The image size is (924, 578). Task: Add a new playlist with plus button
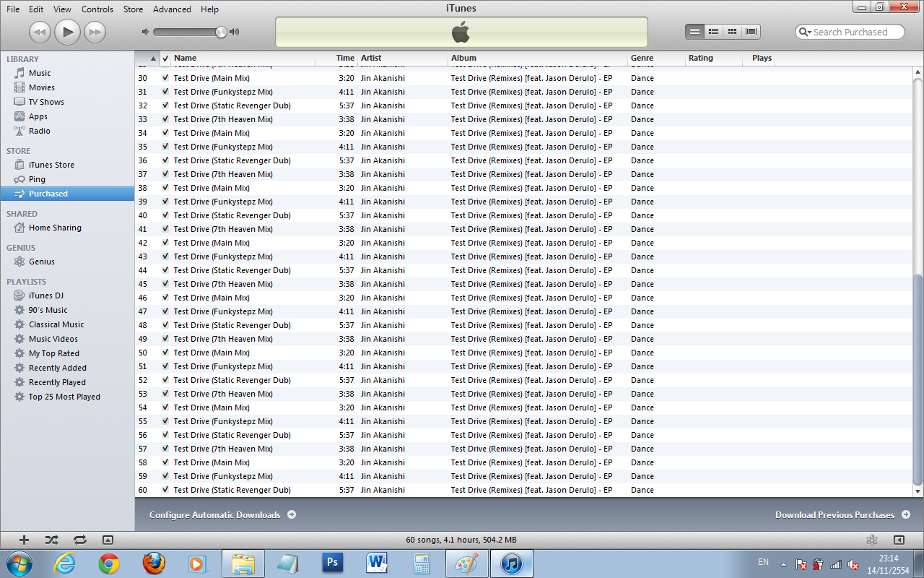(x=24, y=540)
